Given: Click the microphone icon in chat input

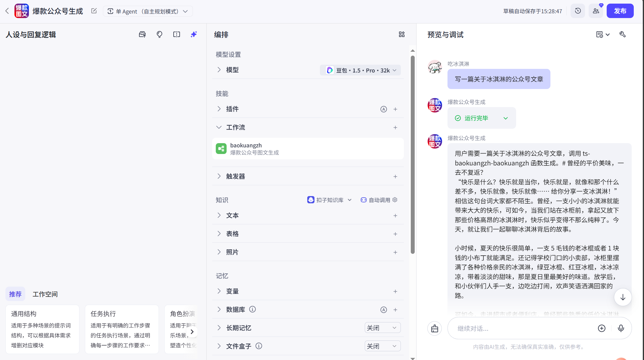Looking at the screenshot, I should [x=621, y=328].
